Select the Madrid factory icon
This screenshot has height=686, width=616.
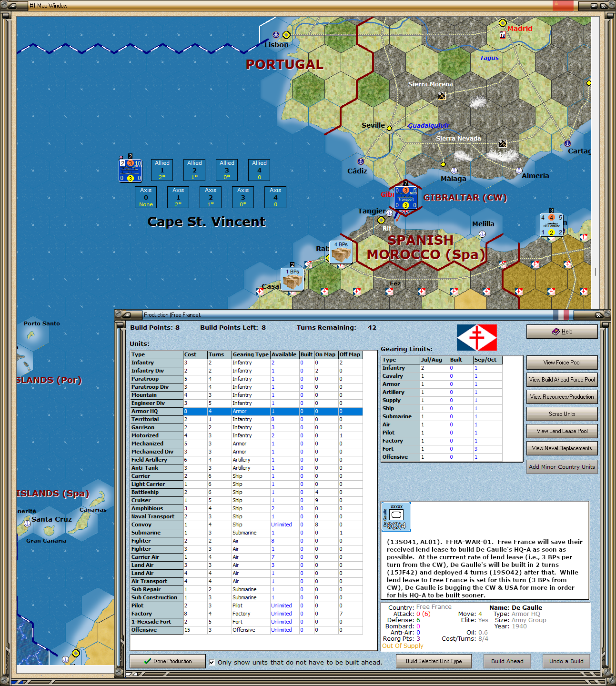pos(503,35)
